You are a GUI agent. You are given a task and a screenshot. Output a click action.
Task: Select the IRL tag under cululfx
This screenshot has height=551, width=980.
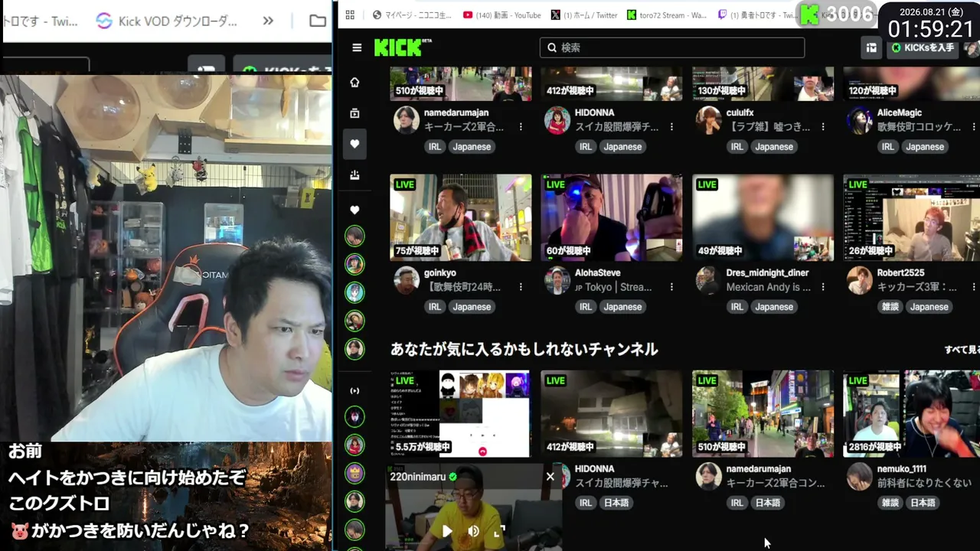coord(737,147)
